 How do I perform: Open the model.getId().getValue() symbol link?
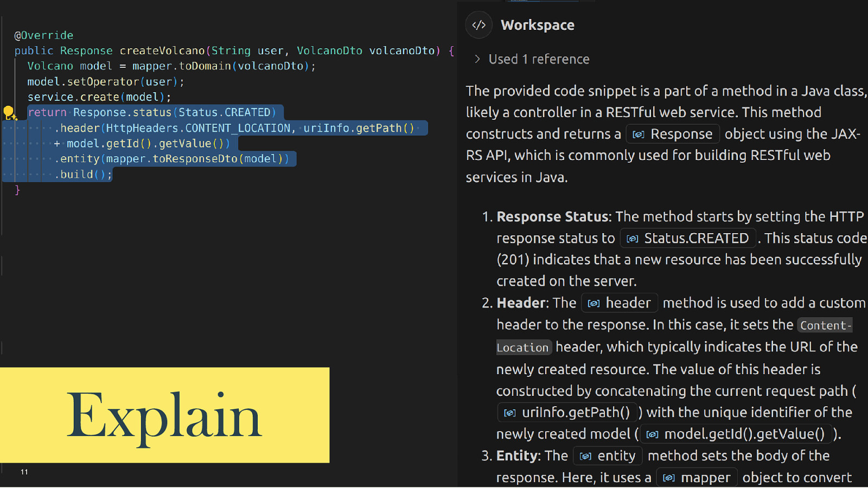pos(736,434)
